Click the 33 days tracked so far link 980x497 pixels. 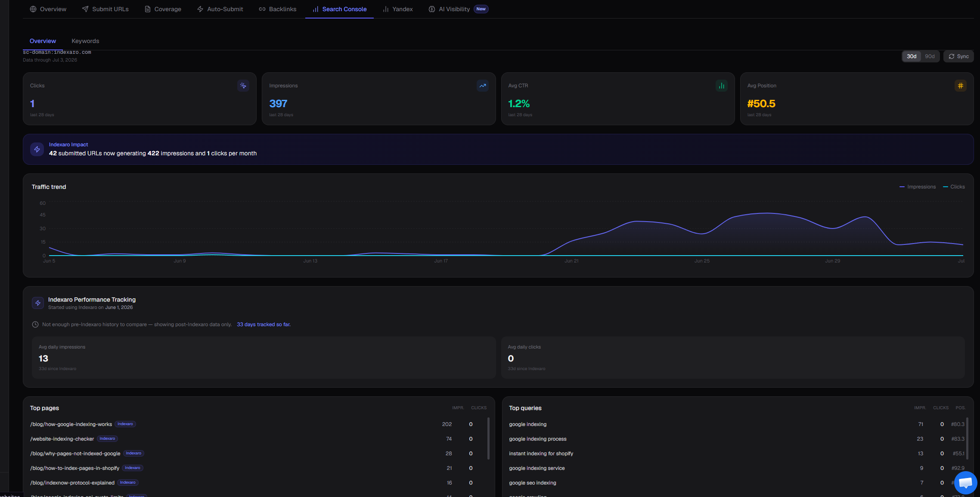[x=264, y=324]
